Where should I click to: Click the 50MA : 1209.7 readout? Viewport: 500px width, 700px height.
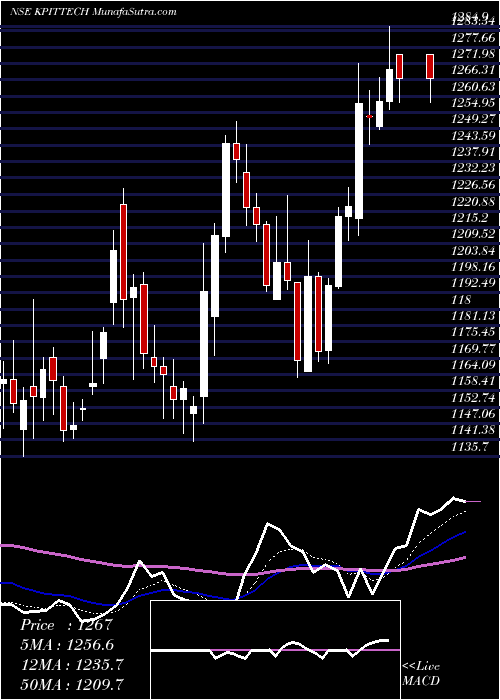pos(72,684)
